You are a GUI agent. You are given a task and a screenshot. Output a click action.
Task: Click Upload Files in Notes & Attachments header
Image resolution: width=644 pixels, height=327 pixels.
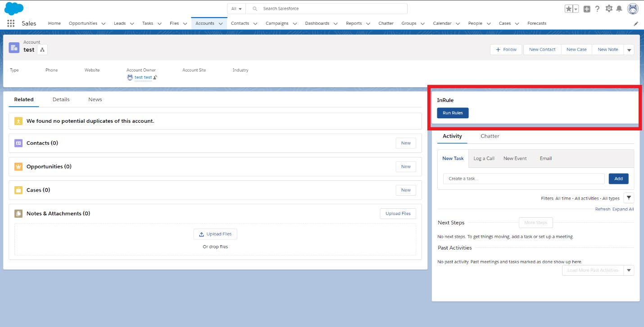pos(398,214)
